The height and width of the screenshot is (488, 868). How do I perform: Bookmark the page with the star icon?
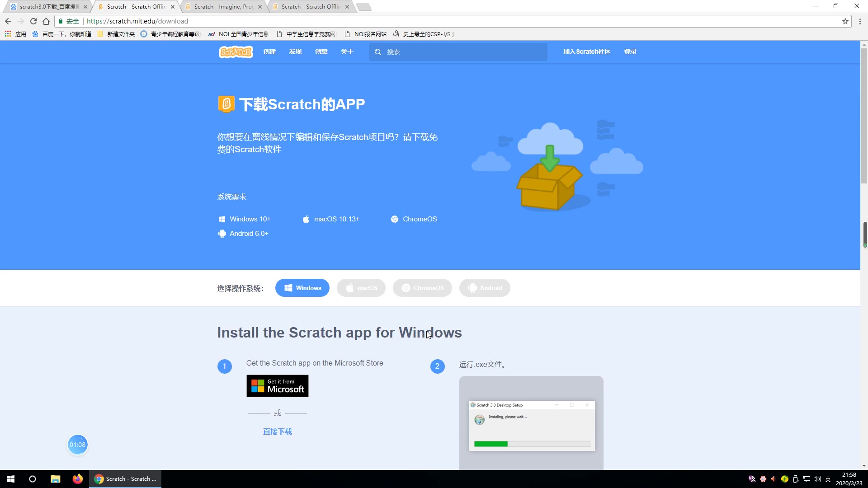[845, 21]
